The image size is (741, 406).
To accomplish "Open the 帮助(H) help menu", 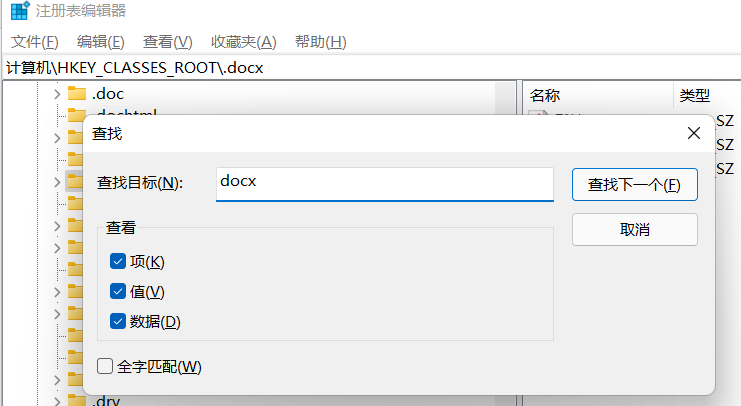I will (x=320, y=42).
